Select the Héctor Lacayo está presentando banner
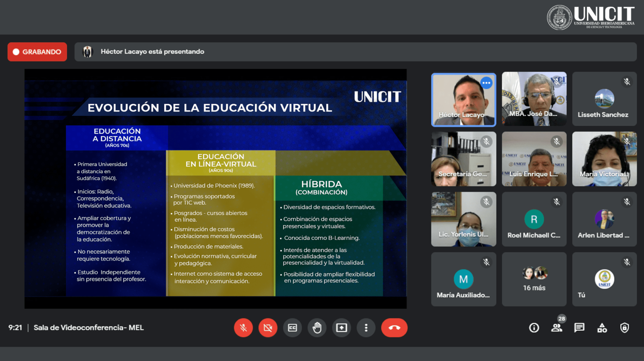This screenshot has width=644, height=361. tap(153, 52)
